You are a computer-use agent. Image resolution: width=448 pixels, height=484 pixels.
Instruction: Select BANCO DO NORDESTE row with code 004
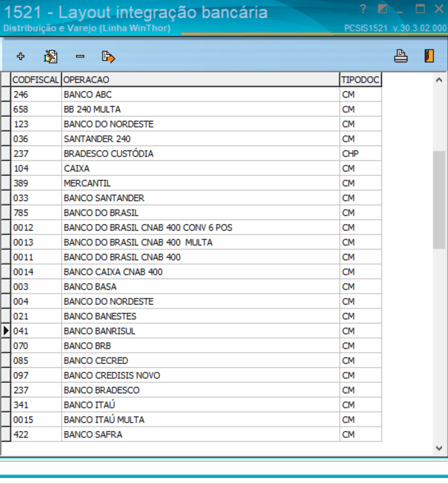[x=196, y=302]
